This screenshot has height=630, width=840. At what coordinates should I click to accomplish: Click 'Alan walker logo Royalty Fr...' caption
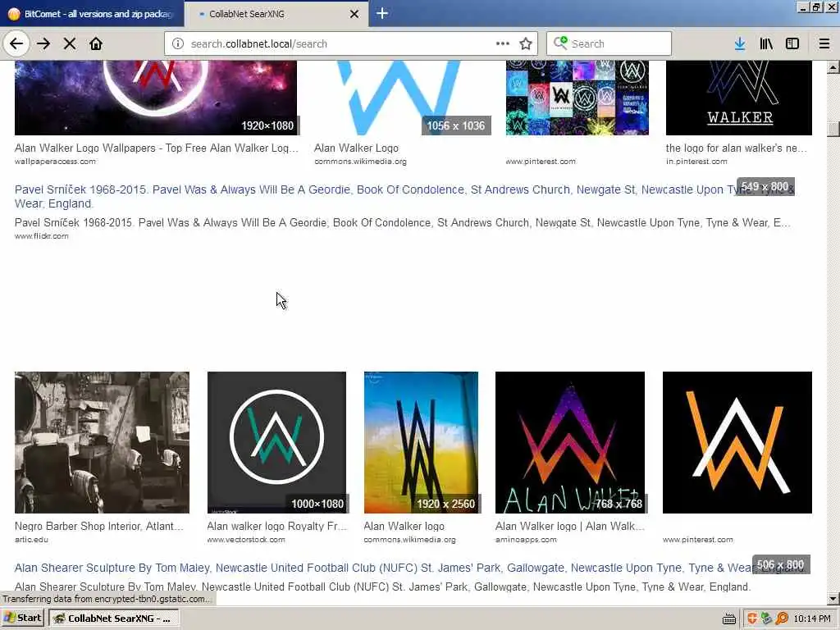click(277, 526)
